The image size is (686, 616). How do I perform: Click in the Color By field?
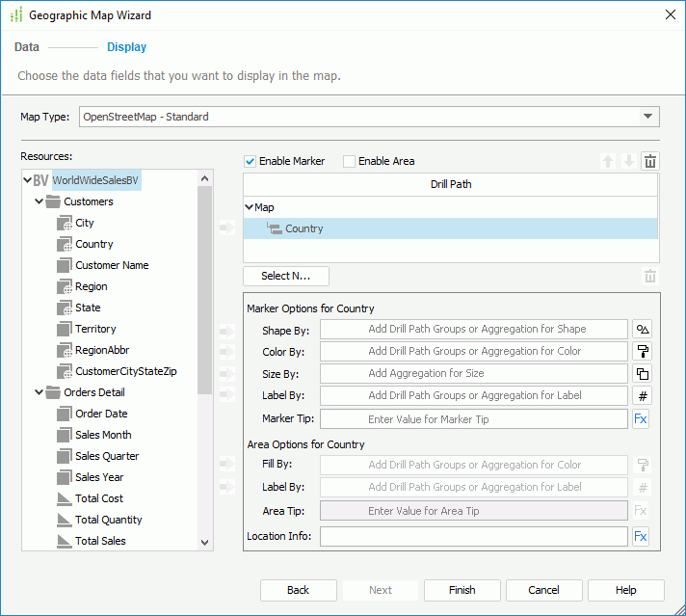click(x=474, y=351)
